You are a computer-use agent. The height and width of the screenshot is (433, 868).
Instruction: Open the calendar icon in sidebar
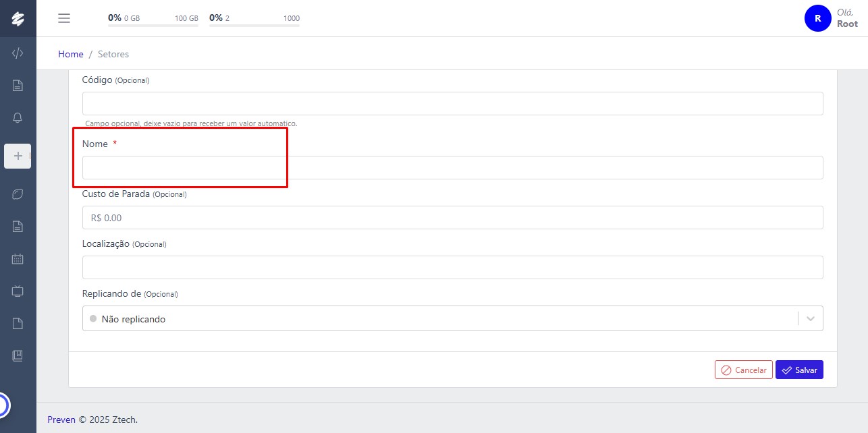18,259
